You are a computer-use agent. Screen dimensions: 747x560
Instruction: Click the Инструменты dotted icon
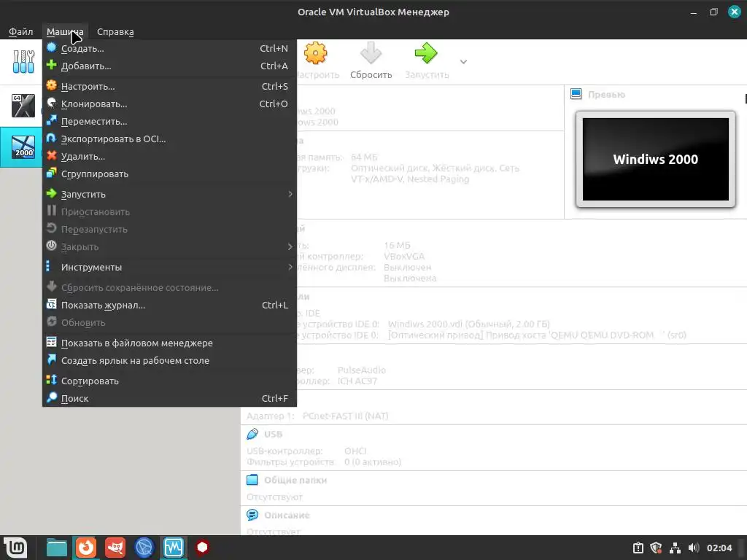point(47,266)
